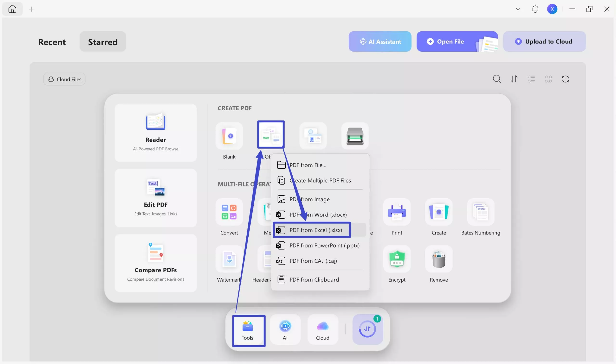This screenshot has width=616, height=364.
Task: Click Upload to Cloud button
Action: click(x=544, y=42)
